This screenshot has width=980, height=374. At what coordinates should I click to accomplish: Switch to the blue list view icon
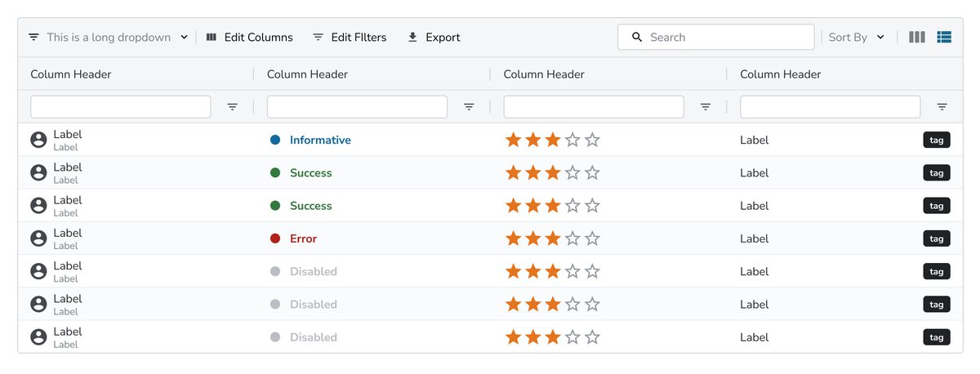944,38
